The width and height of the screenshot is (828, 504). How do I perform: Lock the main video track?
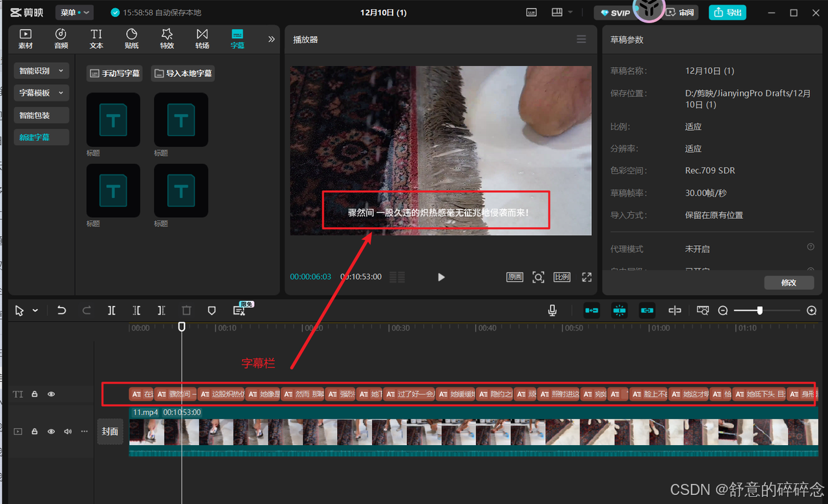(x=35, y=431)
